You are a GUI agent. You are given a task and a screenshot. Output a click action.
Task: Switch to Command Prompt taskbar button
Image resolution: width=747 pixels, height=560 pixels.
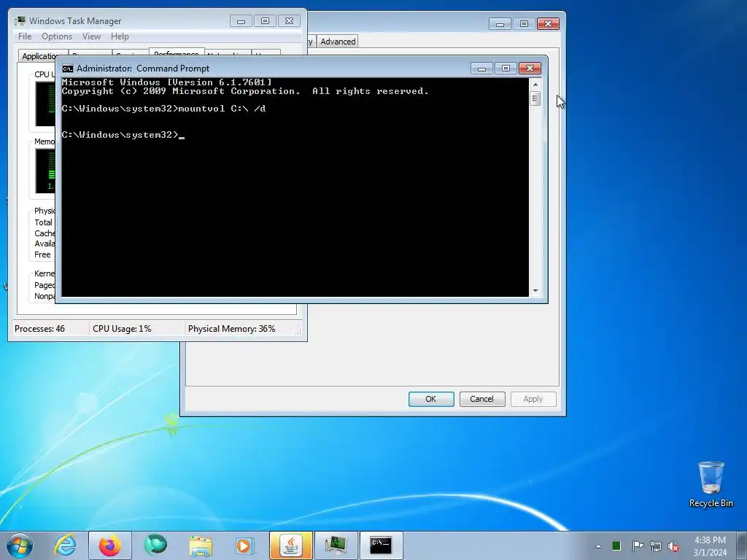click(381, 545)
